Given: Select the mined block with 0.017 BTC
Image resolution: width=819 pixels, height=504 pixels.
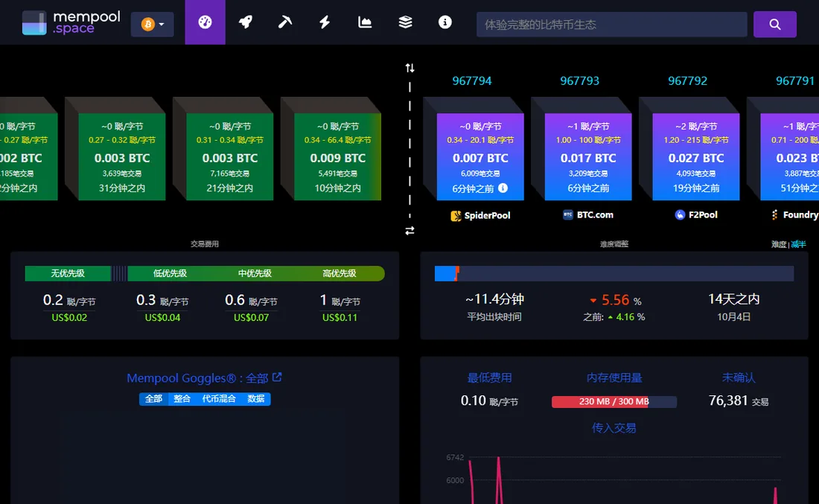Looking at the screenshot, I should tap(588, 156).
